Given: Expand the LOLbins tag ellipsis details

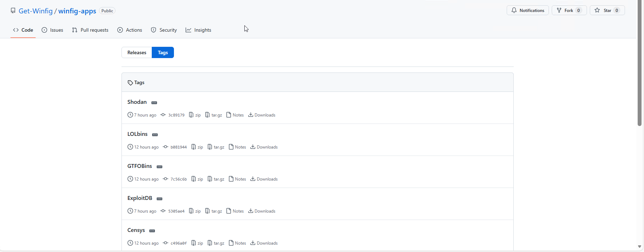Looking at the screenshot, I should [155, 135].
